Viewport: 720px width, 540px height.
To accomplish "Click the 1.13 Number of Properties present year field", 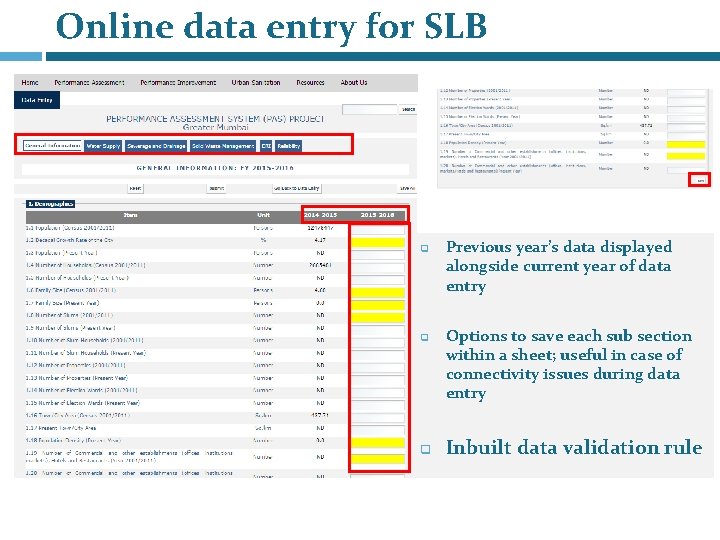I will [x=377, y=380].
